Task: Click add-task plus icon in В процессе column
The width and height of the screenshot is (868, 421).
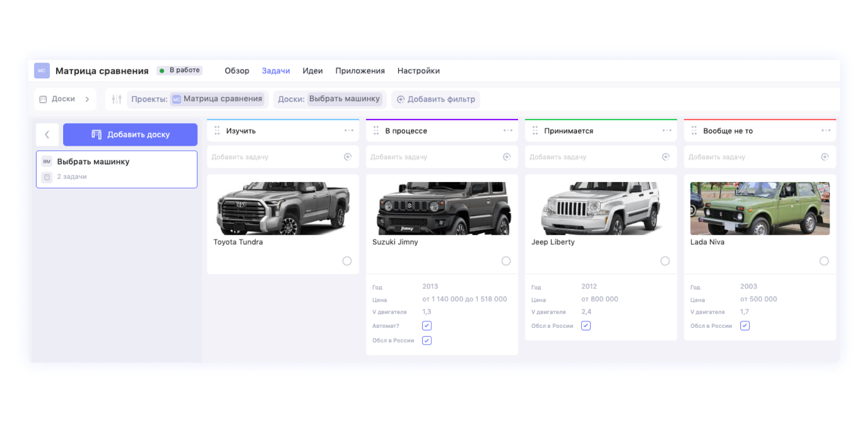Action: point(507,157)
